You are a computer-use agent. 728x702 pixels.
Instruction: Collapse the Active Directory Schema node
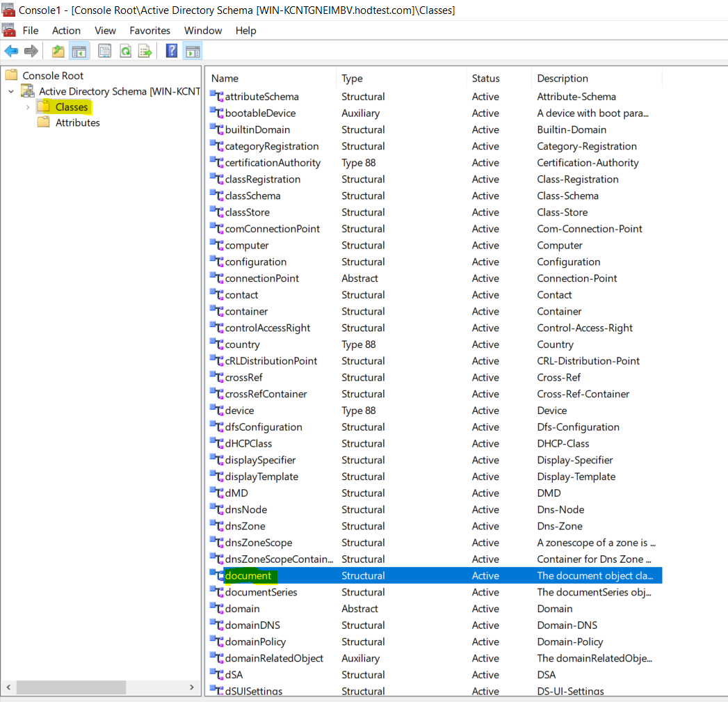point(10,90)
